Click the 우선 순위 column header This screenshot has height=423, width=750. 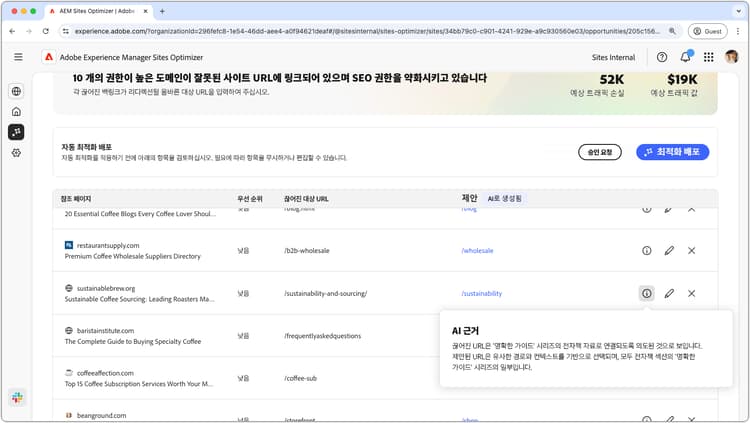click(250, 199)
